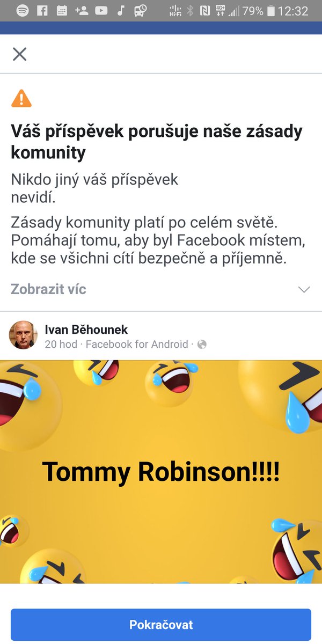Open the Ivan Běhounek profile name link
322x644 pixels.
click(x=86, y=330)
